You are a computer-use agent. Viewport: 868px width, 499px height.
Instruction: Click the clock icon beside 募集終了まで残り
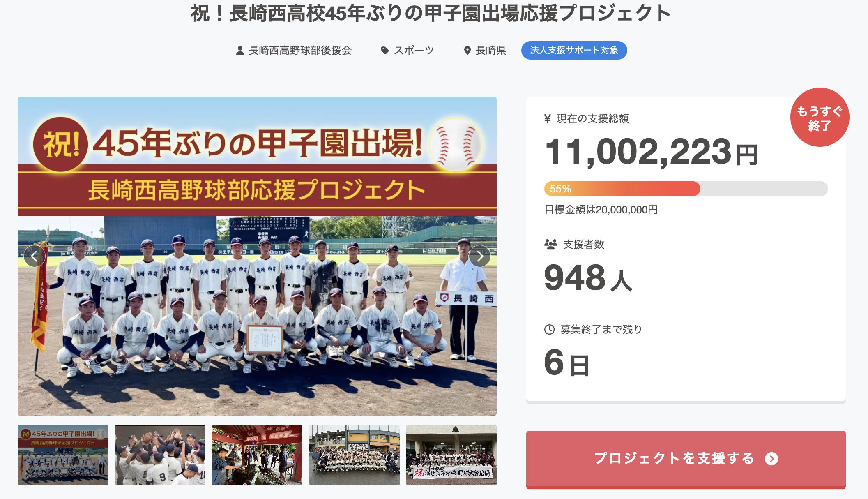coord(549,330)
